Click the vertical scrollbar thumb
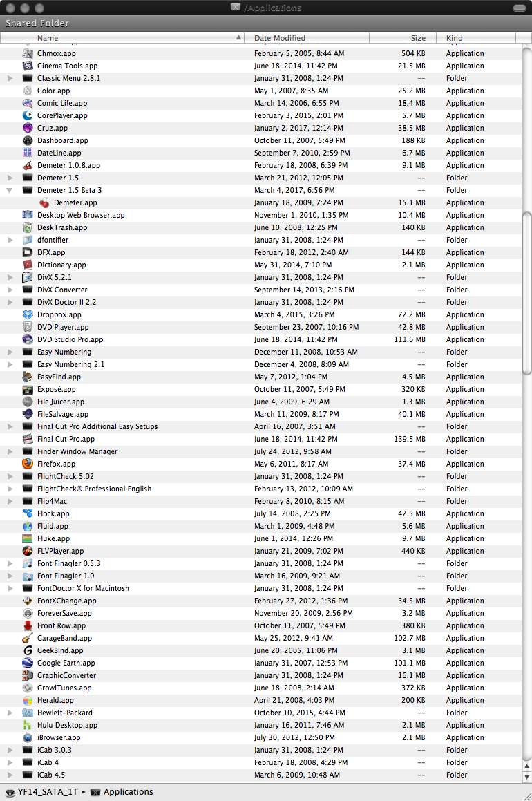Screen dimensions: 532x801 pos(527,292)
